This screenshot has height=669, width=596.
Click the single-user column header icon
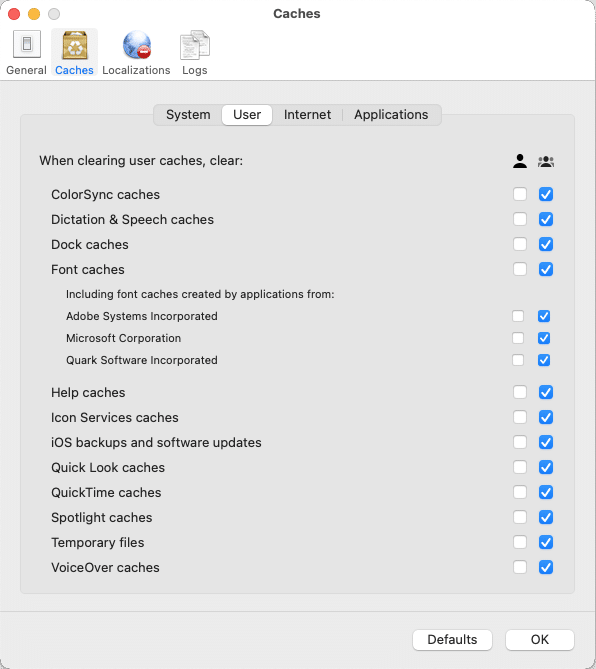point(520,161)
